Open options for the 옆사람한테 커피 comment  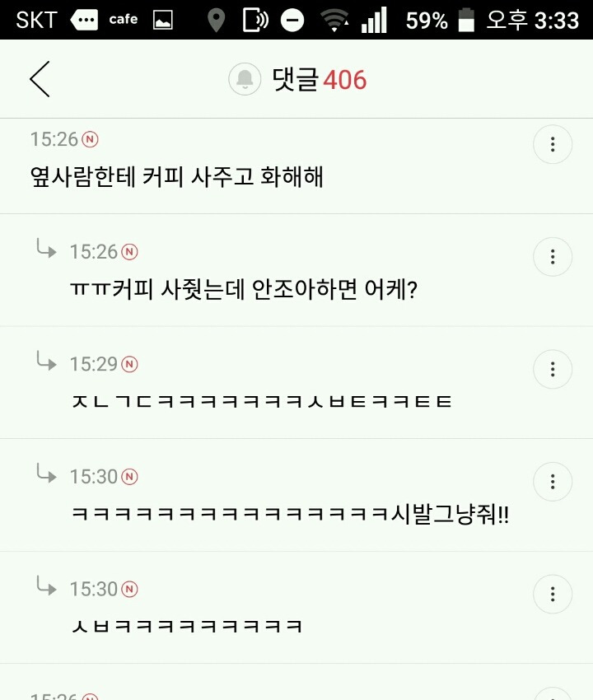click(553, 144)
